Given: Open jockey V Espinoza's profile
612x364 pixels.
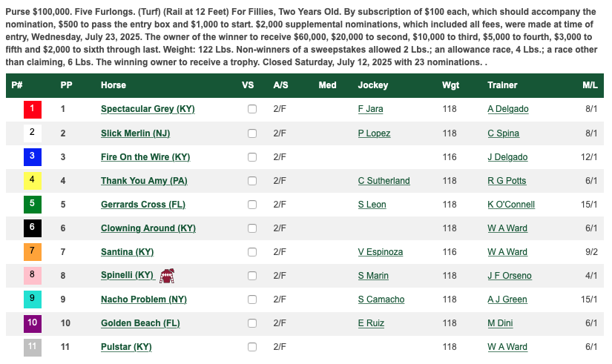Looking at the screenshot, I should click(x=380, y=252).
